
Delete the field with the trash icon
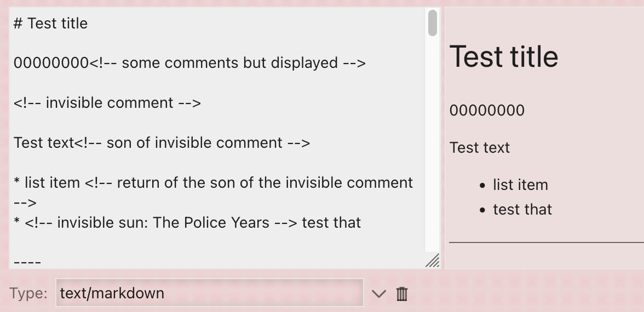[402, 294]
